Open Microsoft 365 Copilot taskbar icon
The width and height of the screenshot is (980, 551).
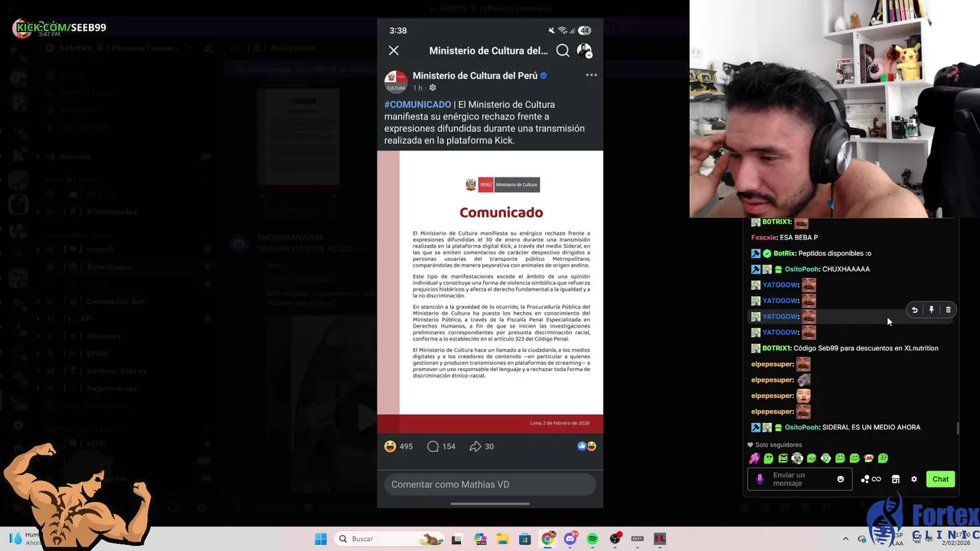[x=480, y=539]
